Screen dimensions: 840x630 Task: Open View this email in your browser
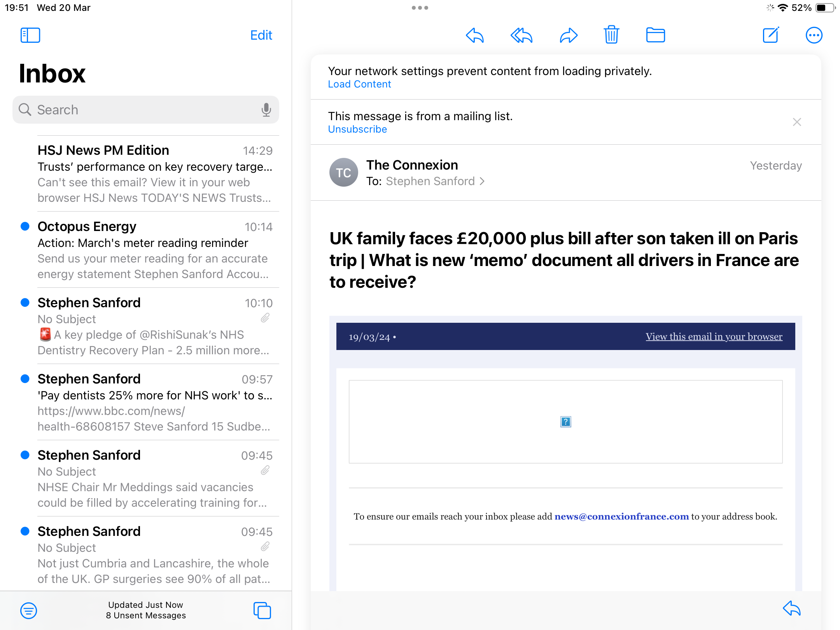pyautogui.click(x=714, y=336)
